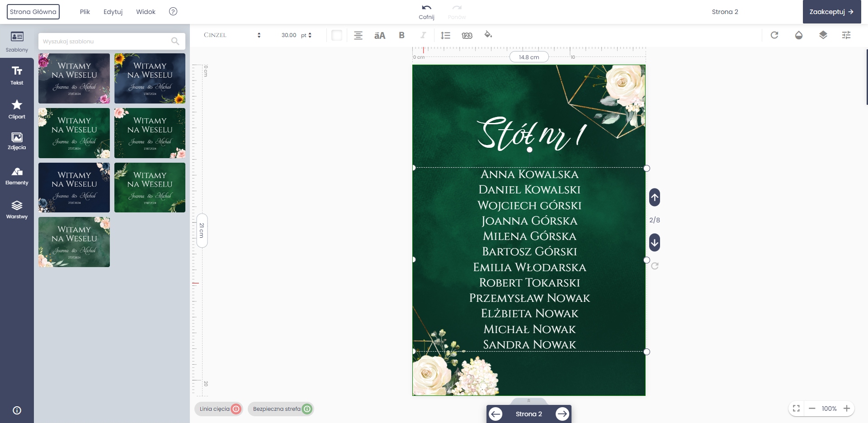The image size is (868, 423).
Task: Open the pt font unit dropdown
Action: [x=307, y=35]
